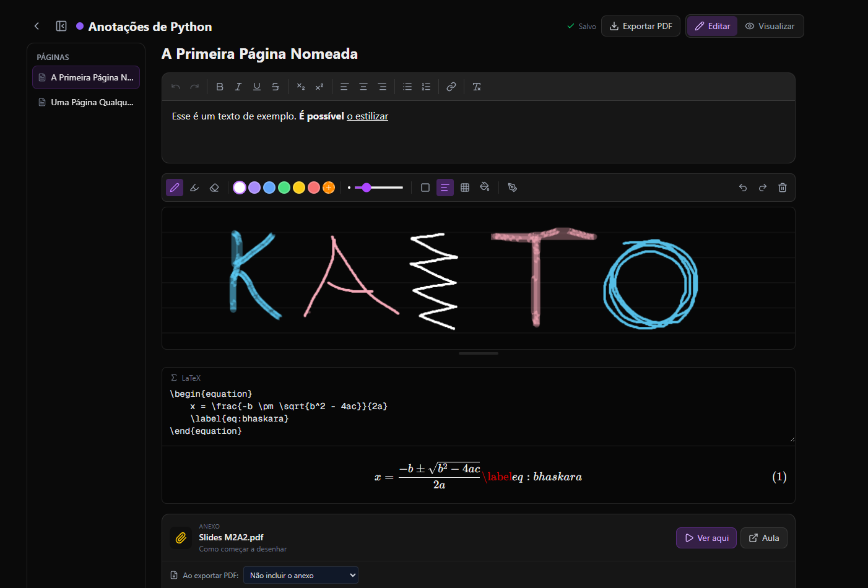Set lined canvas background

tap(445, 188)
